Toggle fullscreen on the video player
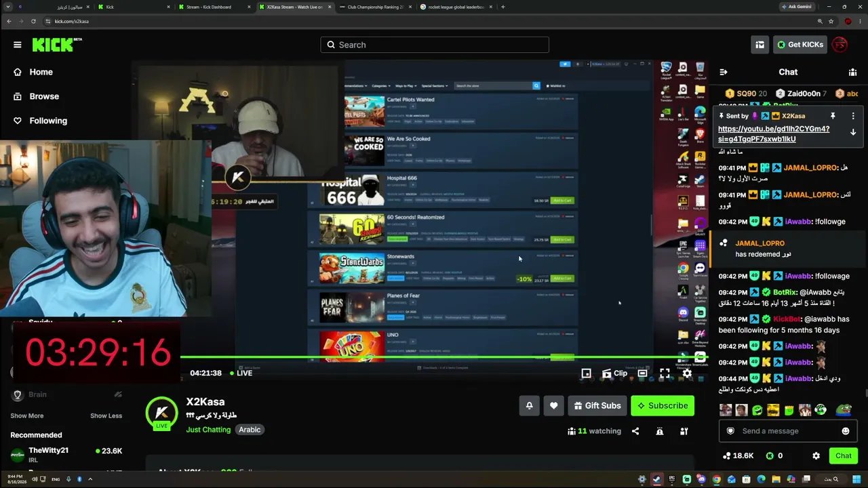868x488 pixels. pyautogui.click(x=665, y=373)
